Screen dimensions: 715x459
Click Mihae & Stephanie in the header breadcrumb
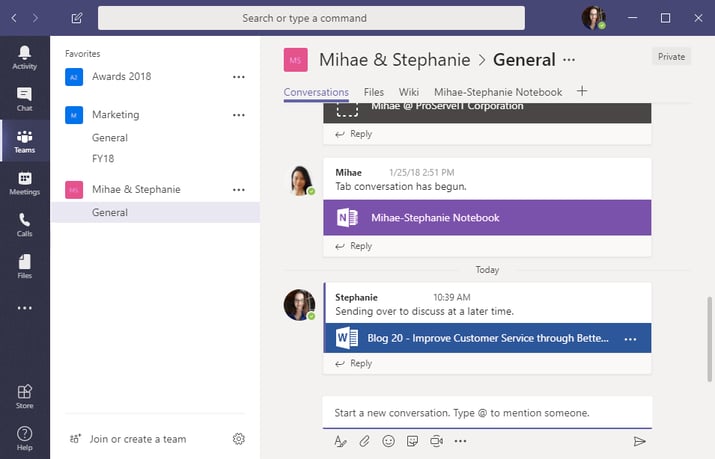tap(394, 60)
